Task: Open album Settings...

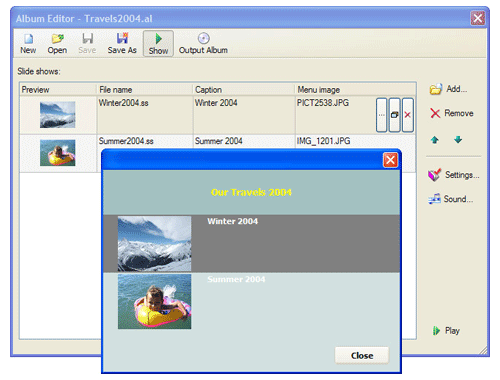Action: coord(454,175)
